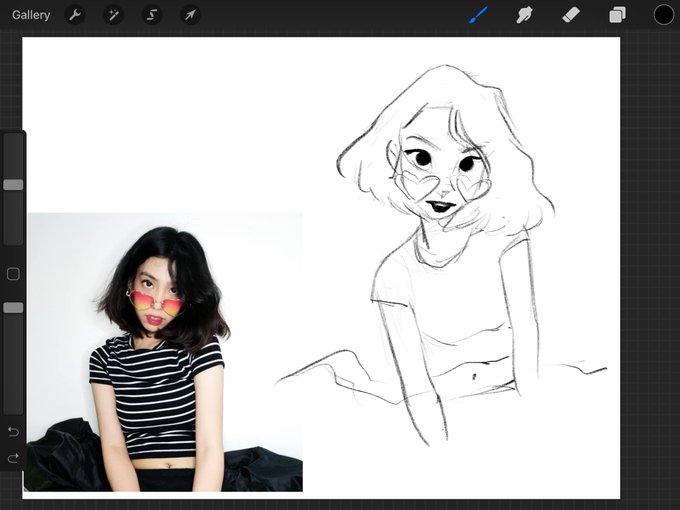Return to the Gallery
680x510 pixels.
point(31,15)
